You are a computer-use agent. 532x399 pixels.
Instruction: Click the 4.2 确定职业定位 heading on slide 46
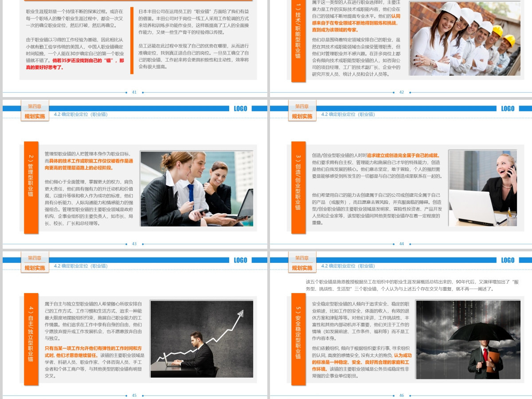348,266
